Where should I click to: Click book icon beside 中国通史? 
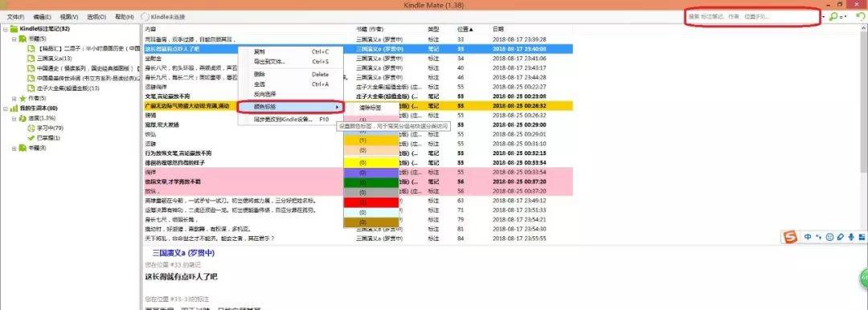click(31, 68)
